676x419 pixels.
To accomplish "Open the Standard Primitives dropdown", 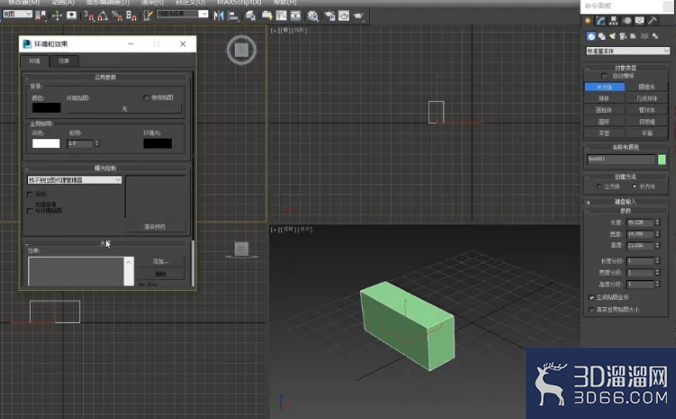I will 627,51.
